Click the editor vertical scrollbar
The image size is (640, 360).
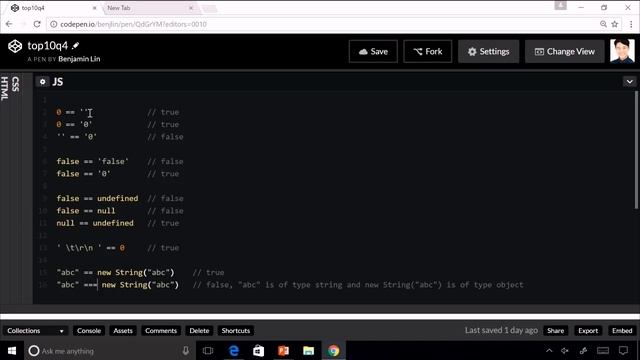pos(636,150)
